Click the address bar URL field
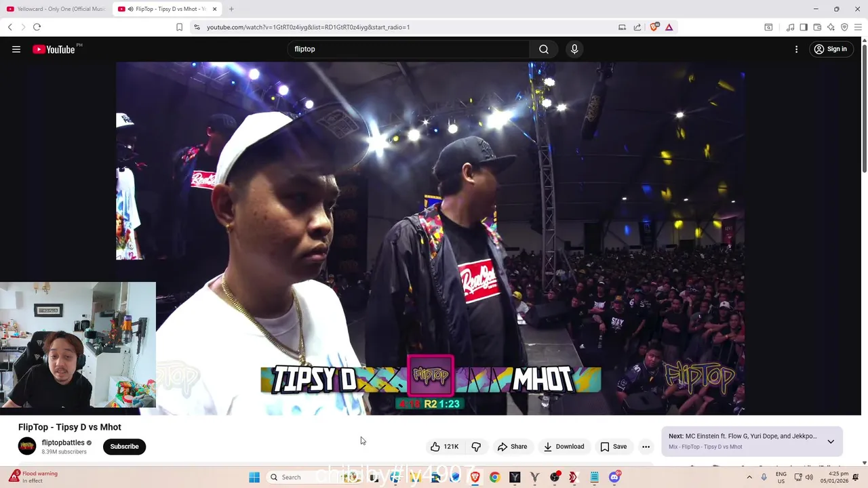Screen dimensions: 868x488 [407, 27]
